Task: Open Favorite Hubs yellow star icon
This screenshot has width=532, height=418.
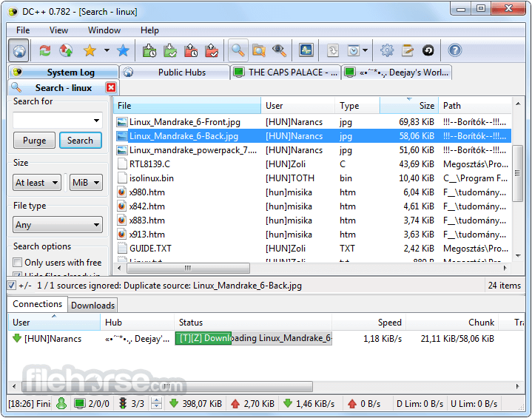Action: 90,51
